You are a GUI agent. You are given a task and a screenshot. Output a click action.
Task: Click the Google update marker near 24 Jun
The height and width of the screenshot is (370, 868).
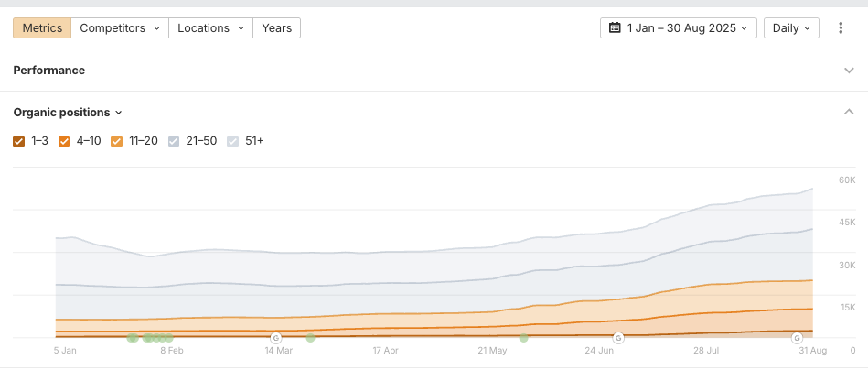pyautogui.click(x=618, y=338)
